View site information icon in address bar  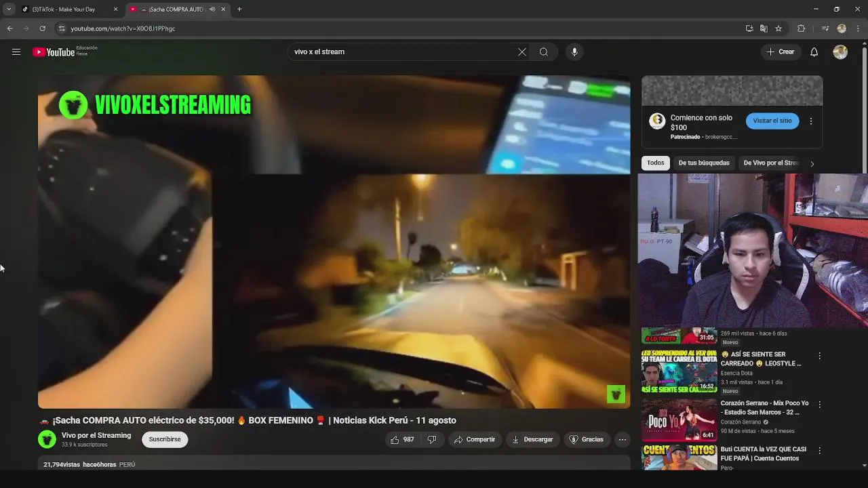tap(62, 28)
